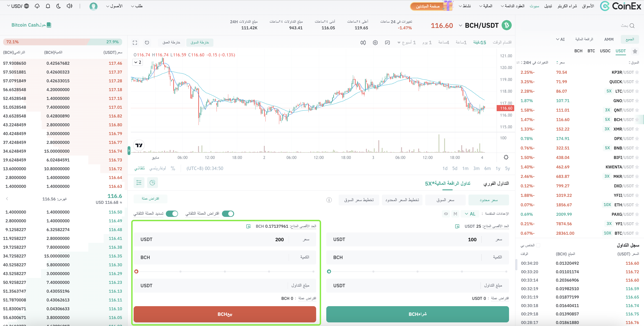
Task: Toggle auto-repay switch
Action: [172, 214]
